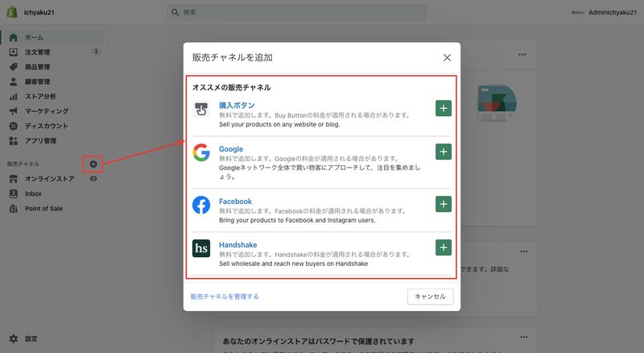Click the ichyaku21 store name
Screen dimensions: 644x353
(39, 12)
